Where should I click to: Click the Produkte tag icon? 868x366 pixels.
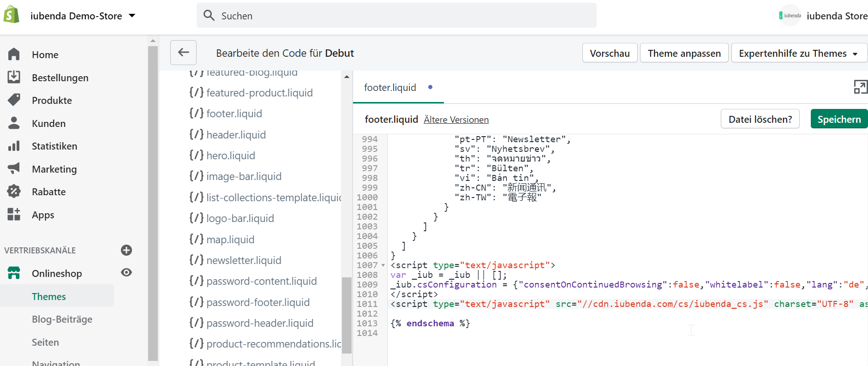[14, 100]
